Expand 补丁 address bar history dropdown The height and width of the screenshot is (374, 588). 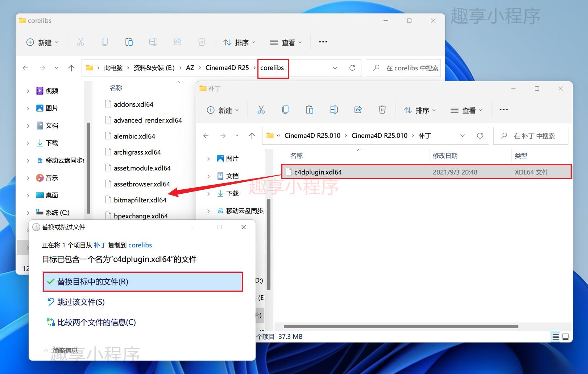pyautogui.click(x=463, y=136)
